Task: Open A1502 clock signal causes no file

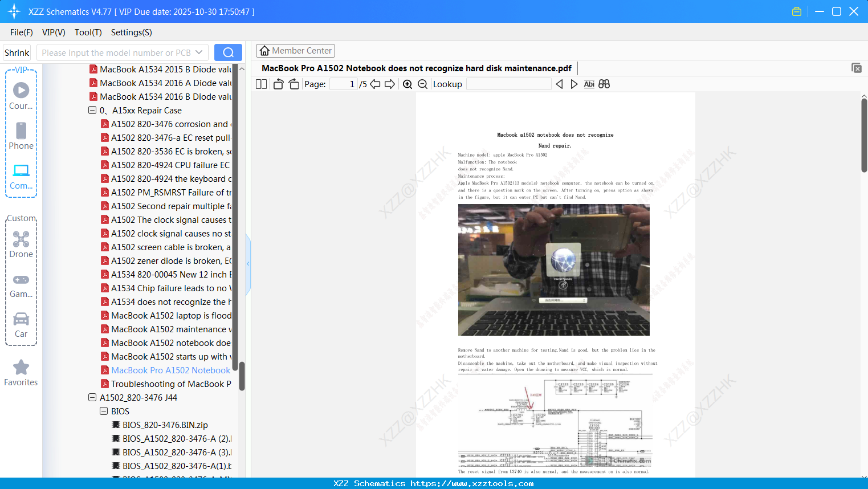Action: [x=166, y=234]
